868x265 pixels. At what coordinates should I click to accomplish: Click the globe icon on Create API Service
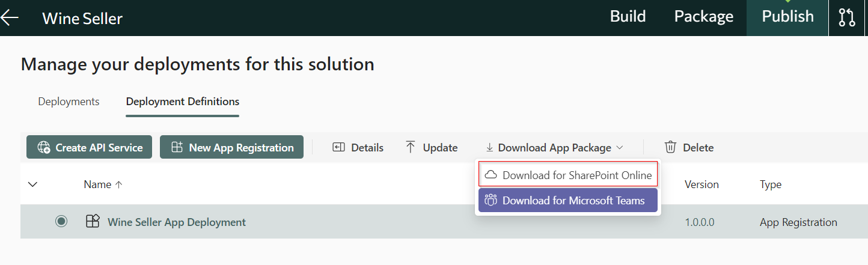click(44, 147)
